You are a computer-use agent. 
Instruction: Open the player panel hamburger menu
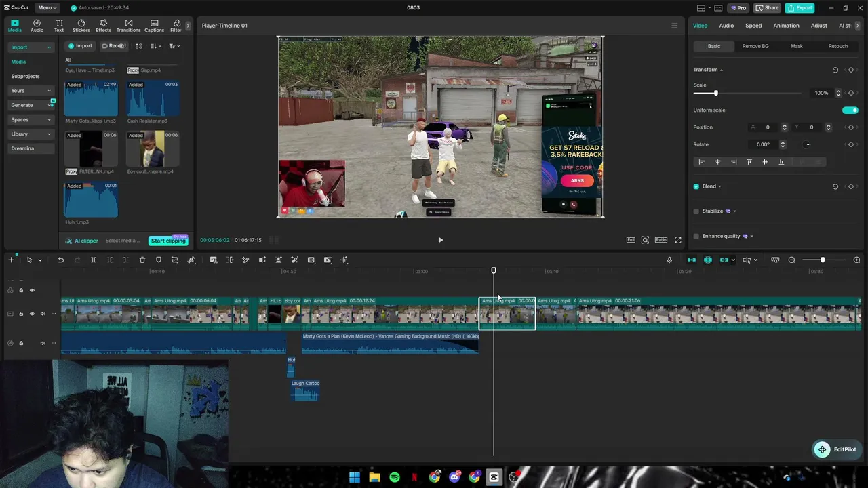674,26
